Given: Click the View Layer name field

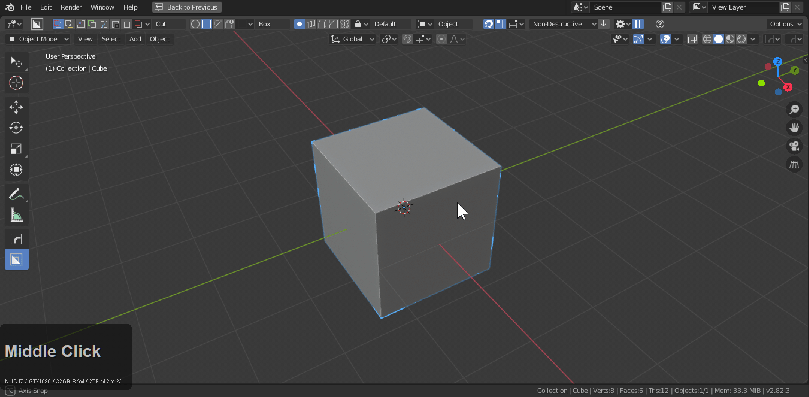Looking at the screenshot, I should [x=743, y=7].
